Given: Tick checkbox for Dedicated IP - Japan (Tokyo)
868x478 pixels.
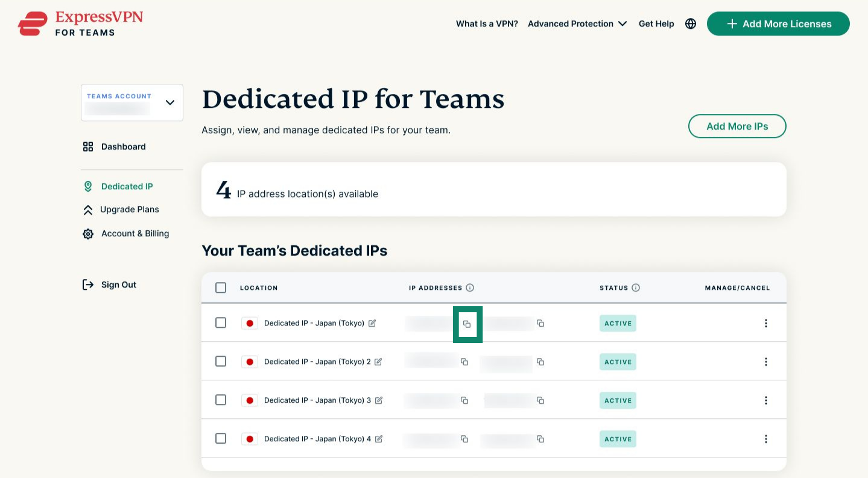Looking at the screenshot, I should [x=221, y=323].
